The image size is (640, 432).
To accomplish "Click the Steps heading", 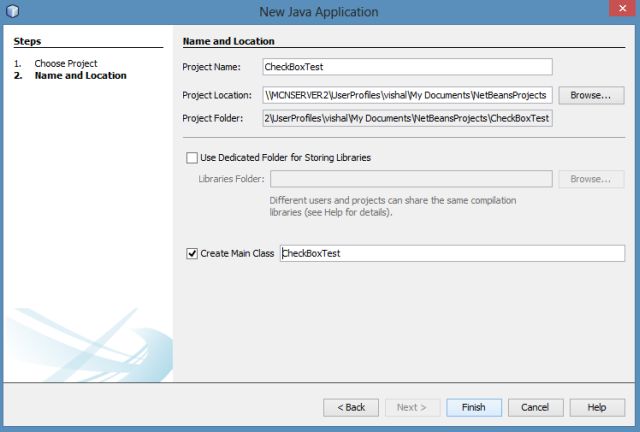I will (x=27, y=41).
